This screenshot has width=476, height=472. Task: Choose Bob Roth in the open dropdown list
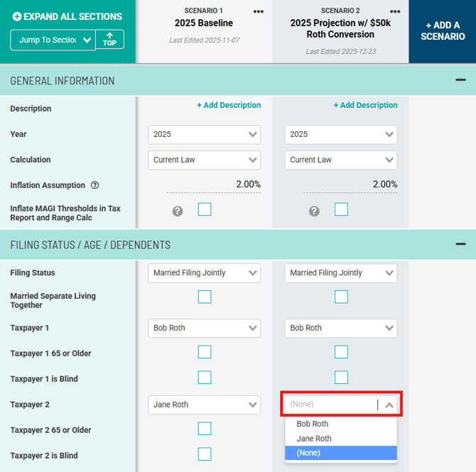tap(313, 424)
